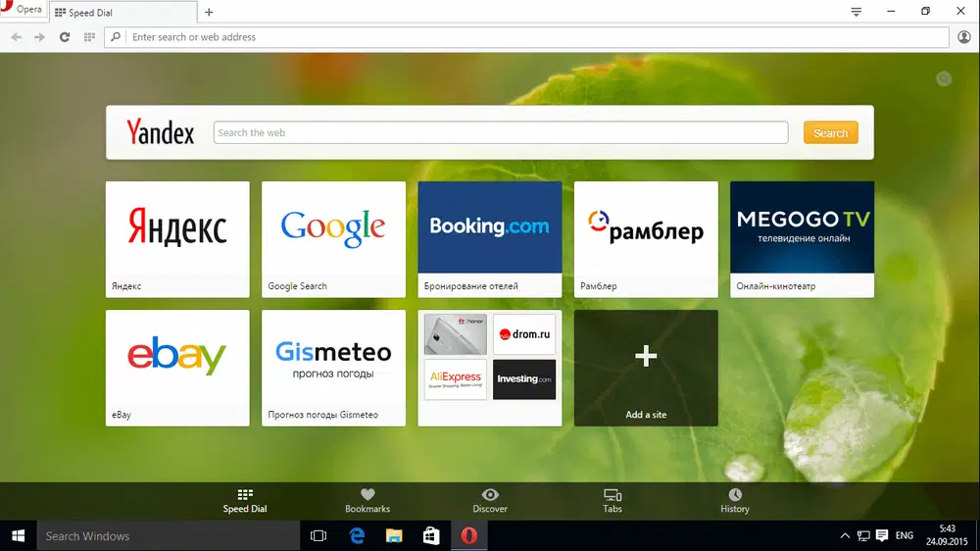Click the Онлайн-кинотеатр tile label

pyautogui.click(x=775, y=286)
